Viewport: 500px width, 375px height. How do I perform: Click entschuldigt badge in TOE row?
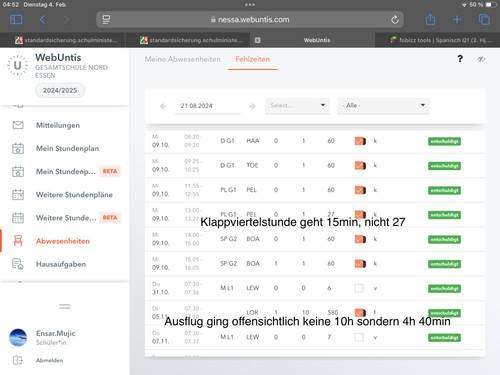(444, 166)
